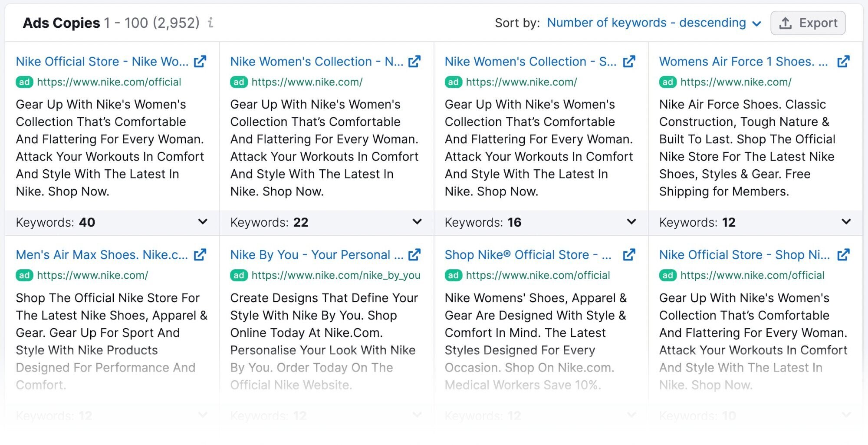
Task: Click the ad badge beside nike.com/nike_by_you URL
Action: tap(239, 275)
